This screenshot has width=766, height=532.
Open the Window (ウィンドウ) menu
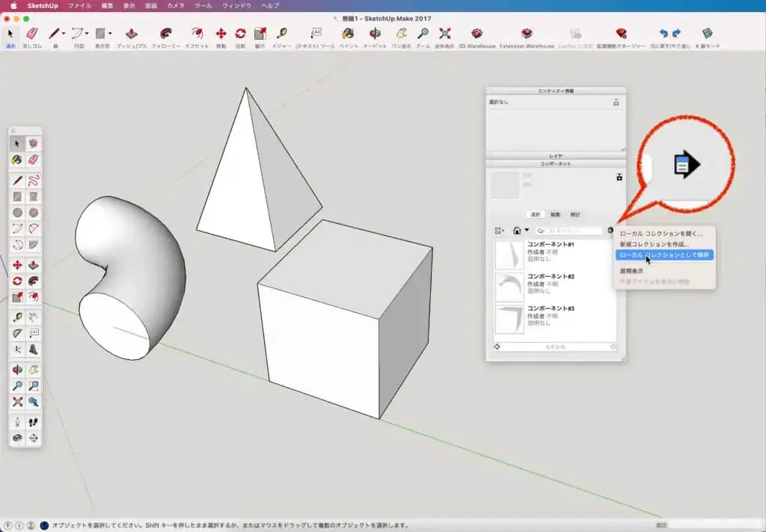(x=236, y=6)
